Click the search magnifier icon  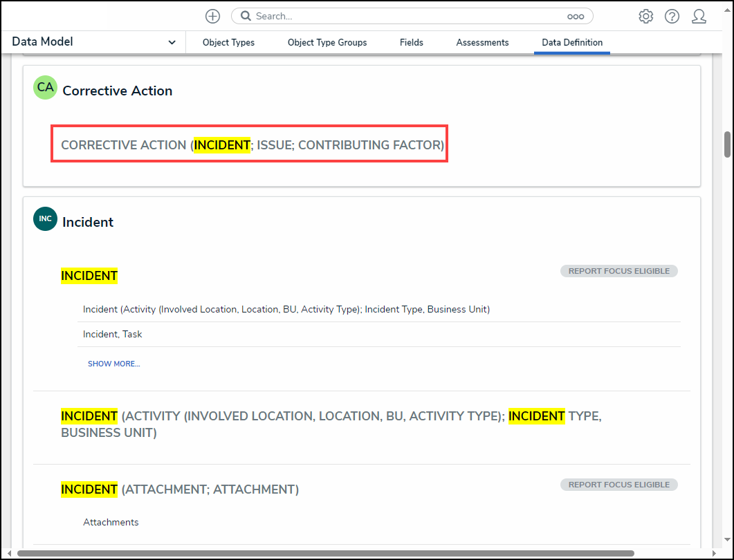246,16
